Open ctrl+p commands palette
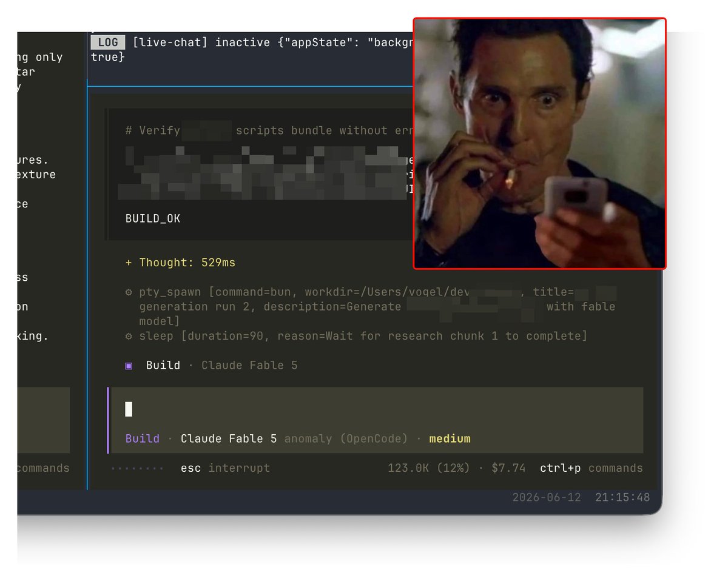728x581 pixels. 591,468
